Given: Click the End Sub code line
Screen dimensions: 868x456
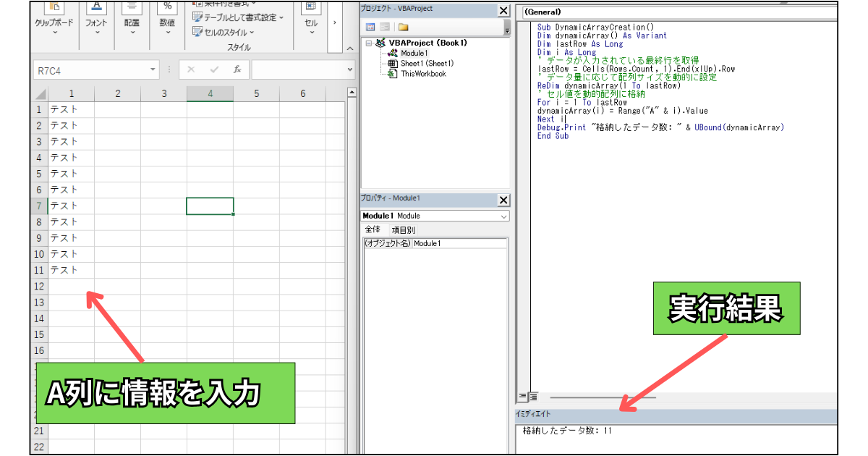Looking at the screenshot, I should 553,136.
